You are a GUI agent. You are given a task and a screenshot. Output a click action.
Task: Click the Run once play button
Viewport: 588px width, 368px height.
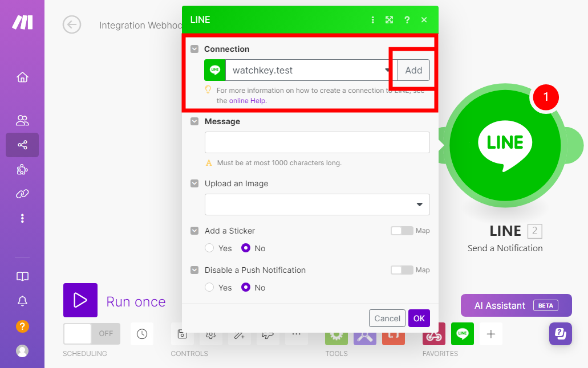(80, 300)
